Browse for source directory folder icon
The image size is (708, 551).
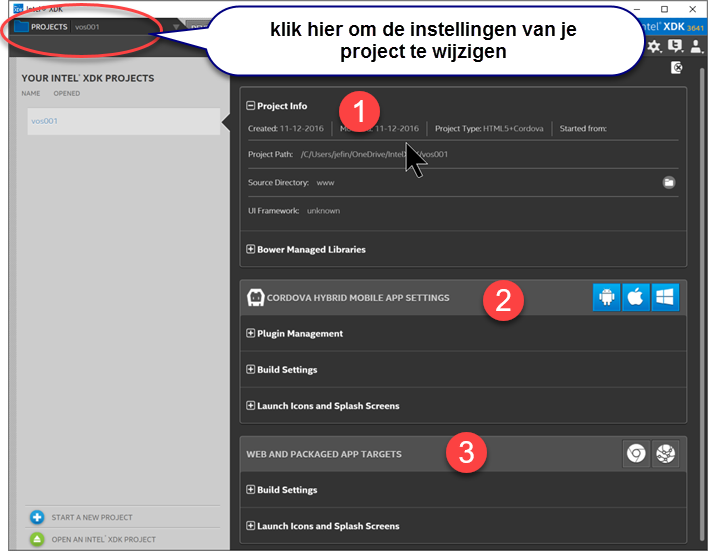click(669, 182)
